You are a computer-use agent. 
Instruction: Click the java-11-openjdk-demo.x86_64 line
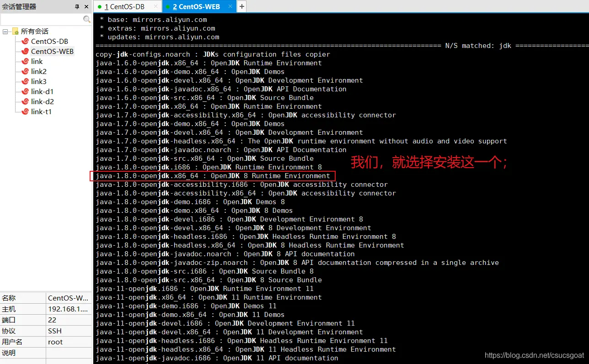pos(190,315)
